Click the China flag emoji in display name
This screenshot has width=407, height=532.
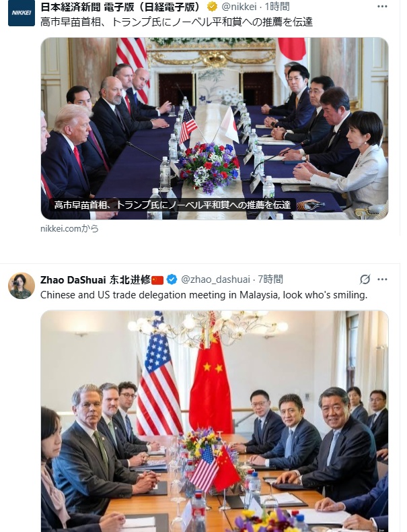pos(157,280)
